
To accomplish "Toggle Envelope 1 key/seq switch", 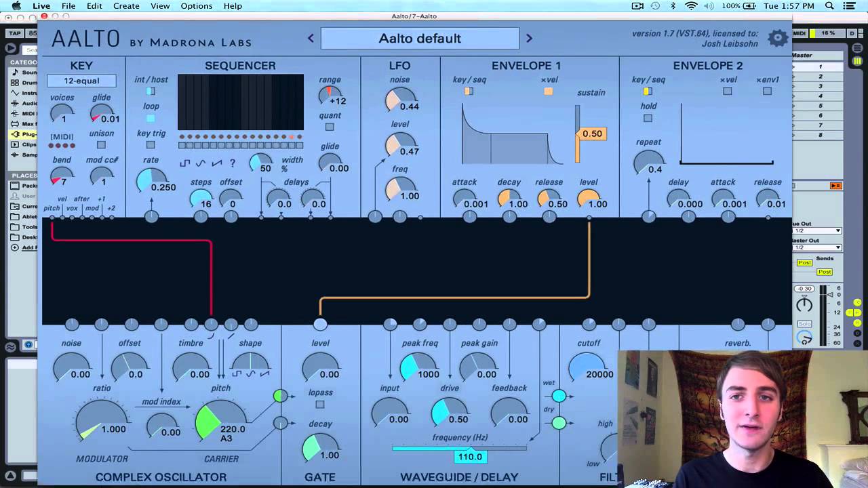I will pos(469,91).
